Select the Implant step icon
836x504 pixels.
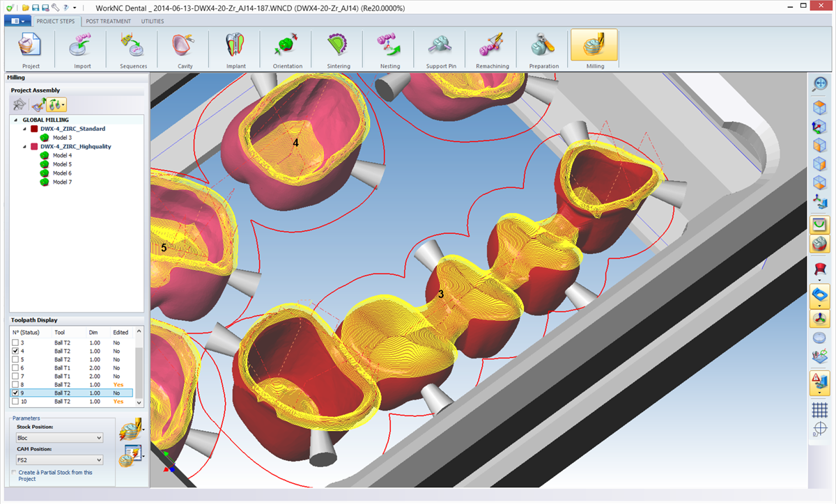[235, 49]
